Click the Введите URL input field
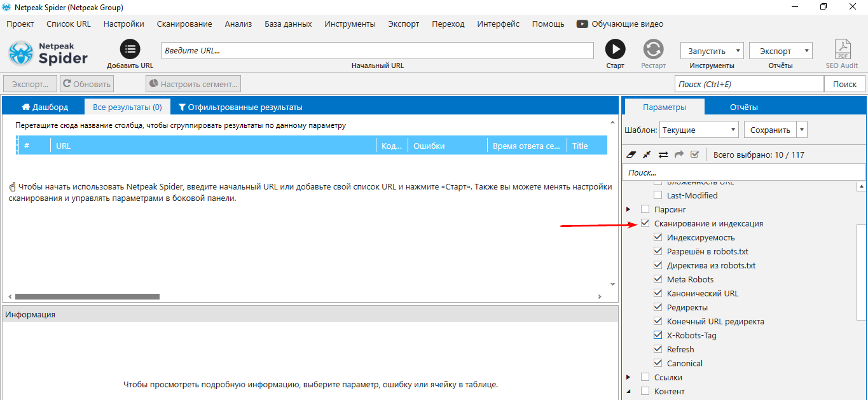This screenshot has height=400, width=868. tap(378, 51)
